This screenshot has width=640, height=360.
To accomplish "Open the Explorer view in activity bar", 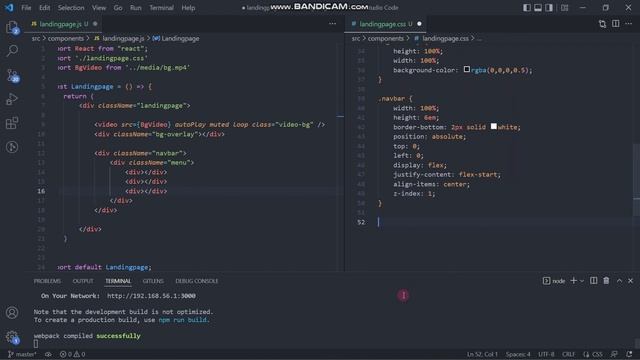I will [x=12, y=27].
